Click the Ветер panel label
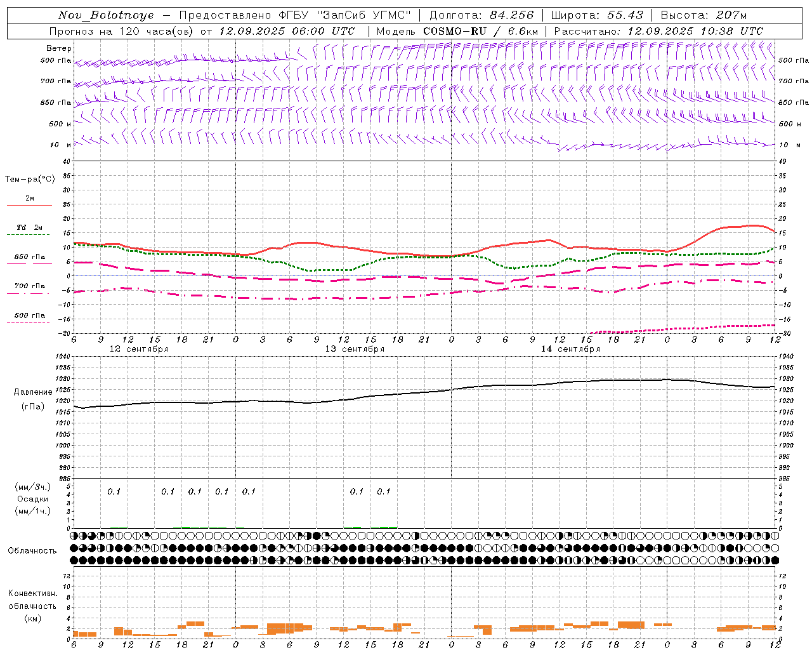The height and width of the screenshot is (650, 812). tap(58, 48)
